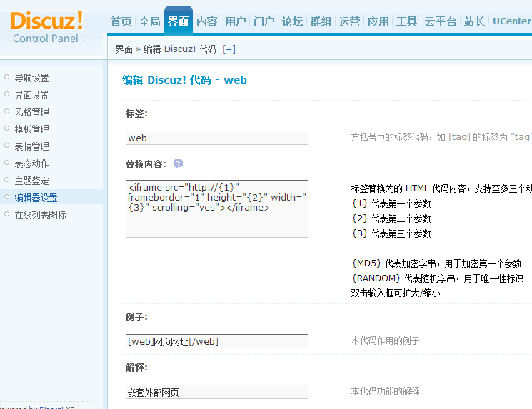This screenshot has width=532, height=409.
Task: Open the 站长 tab
Action: (475, 21)
